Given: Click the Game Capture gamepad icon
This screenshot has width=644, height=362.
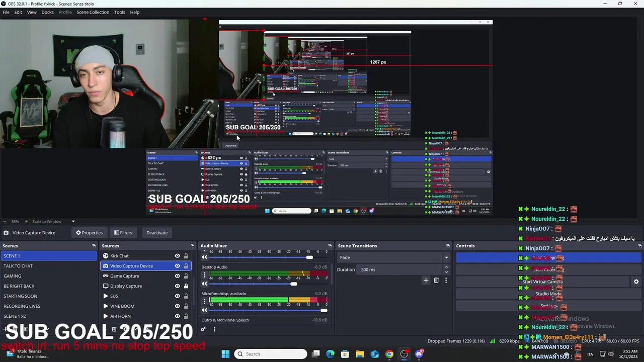Looking at the screenshot, I should coord(106,276).
